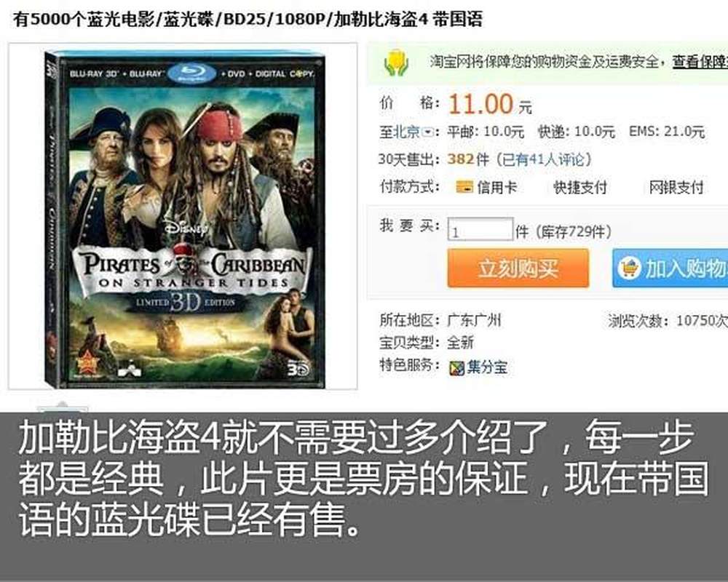Click the 3D badge on cover corner
Image resolution: width=728 pixels, height=582 pixels.
298,369
